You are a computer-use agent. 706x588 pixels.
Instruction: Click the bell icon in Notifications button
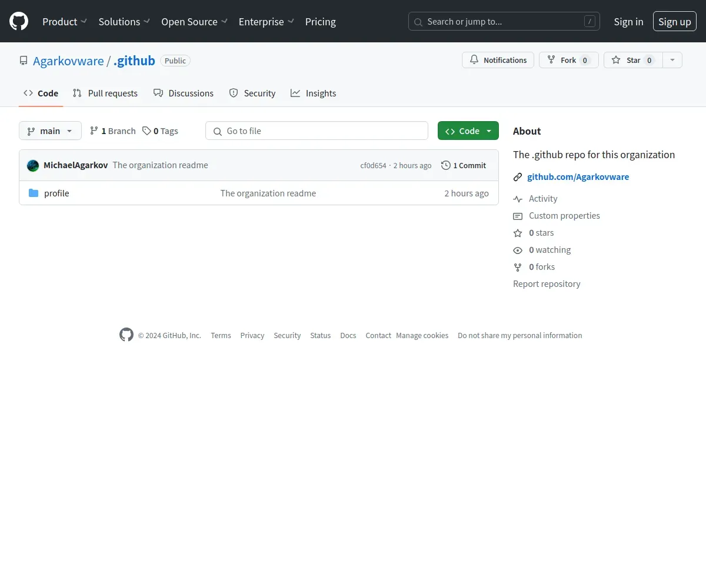[474, 60]
